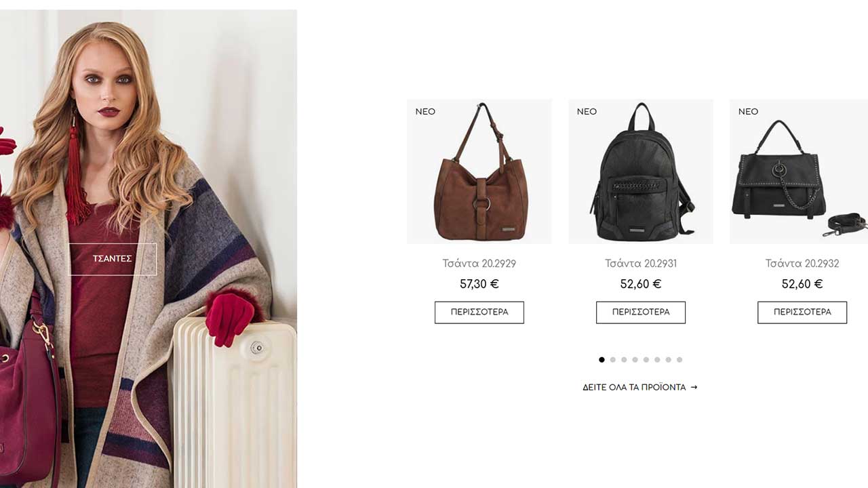Viewport: 868px width, 488px height.
Task: Open the black handbag 20.2932 image
Action: (799, 171)
